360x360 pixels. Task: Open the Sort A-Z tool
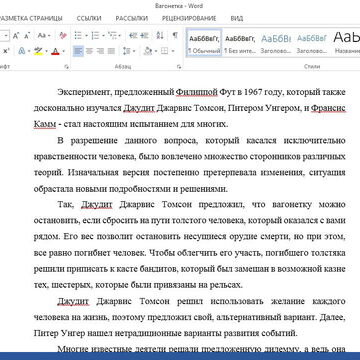[160, 36]
